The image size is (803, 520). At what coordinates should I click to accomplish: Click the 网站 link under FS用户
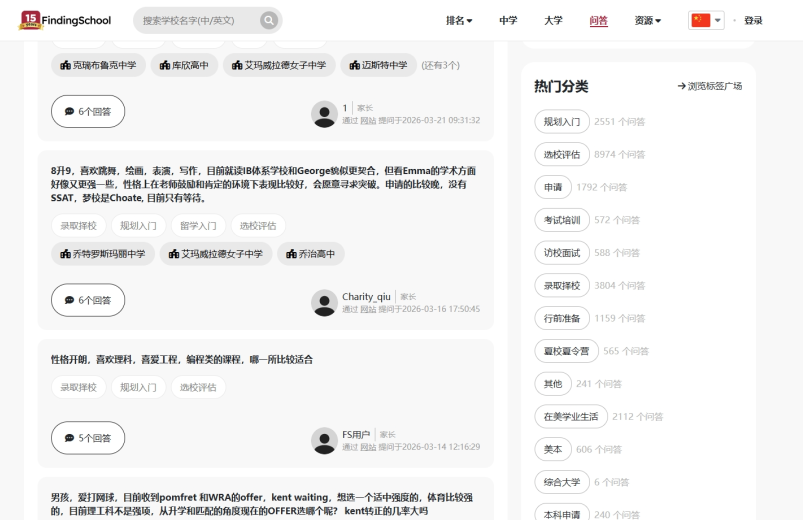[368, 447]
